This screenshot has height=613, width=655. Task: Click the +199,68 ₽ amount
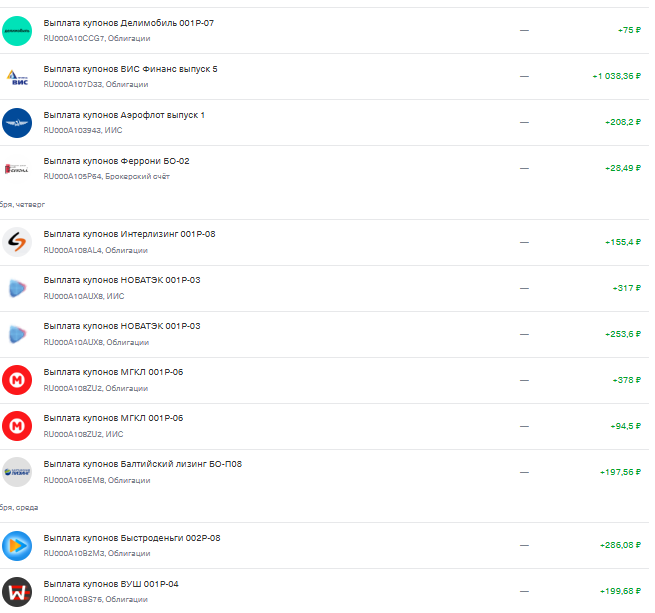(x=620, y=591)
